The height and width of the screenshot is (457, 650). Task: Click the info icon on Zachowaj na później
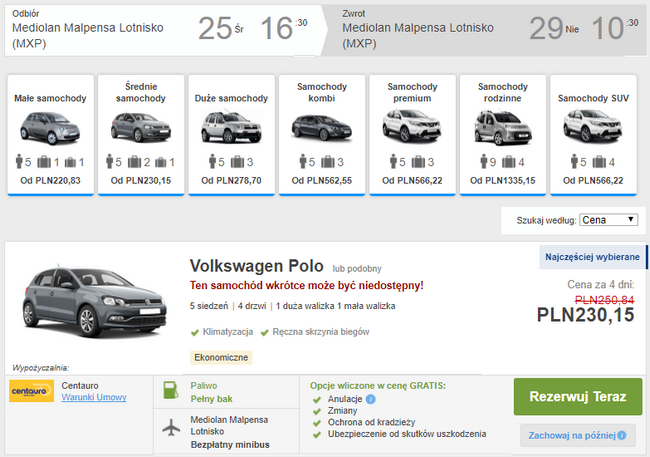tap(622, 435)
